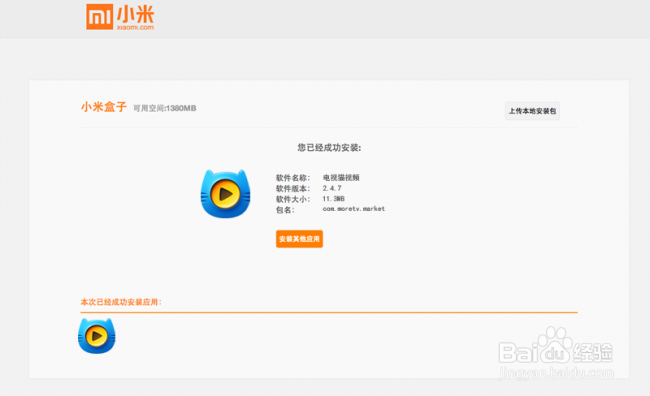Image resolution: width=650 pixels, height=396 pixels.
Task: Click the 您已经成功安装 message
Action: click(x=329, y=148)
